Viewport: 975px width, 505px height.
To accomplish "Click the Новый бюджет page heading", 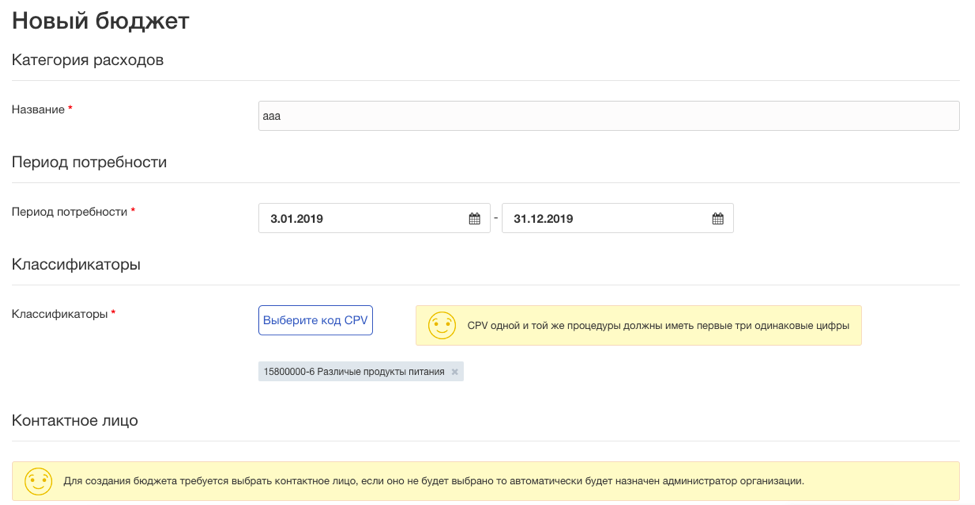I will click(100, 21).
